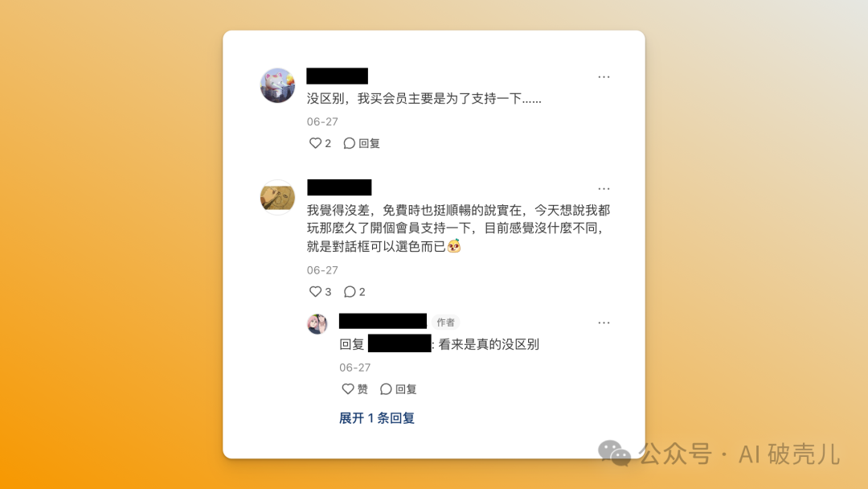Click the sketch avatar of the second commenter
Image resolution: width=868 pixels, height=489 pixels.
click(x=277, y=197)
